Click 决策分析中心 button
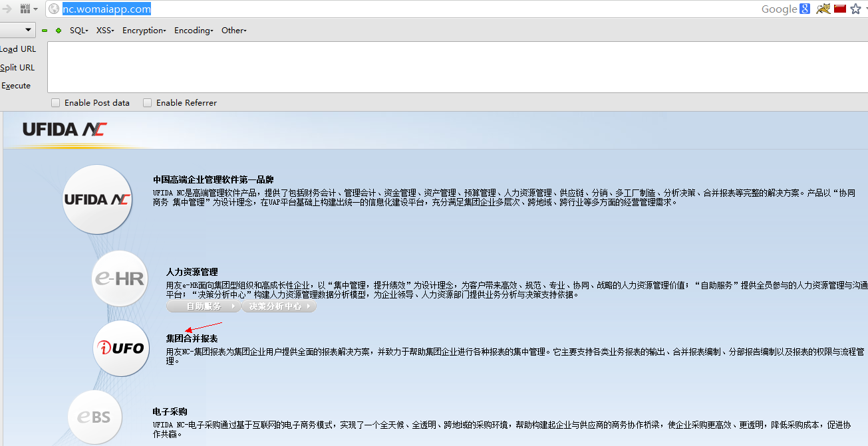The height and width of the screenshot is (446, 868). click(x=279, y=306)
